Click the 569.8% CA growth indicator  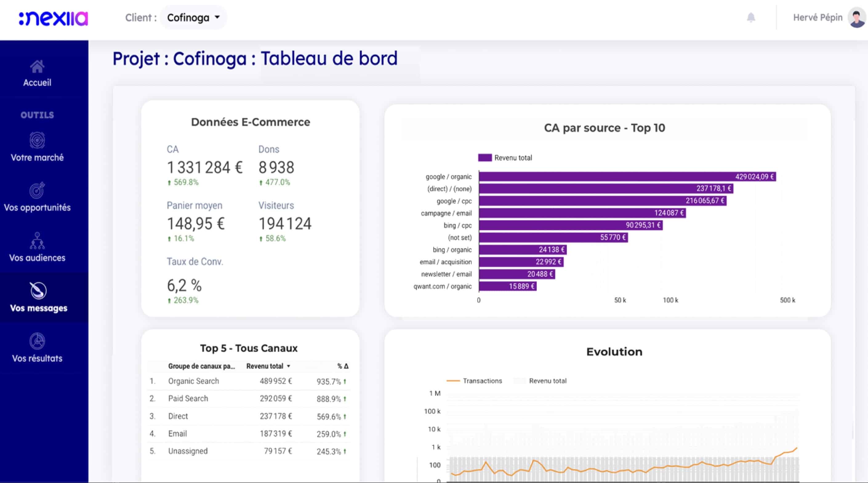click(183, 182)
